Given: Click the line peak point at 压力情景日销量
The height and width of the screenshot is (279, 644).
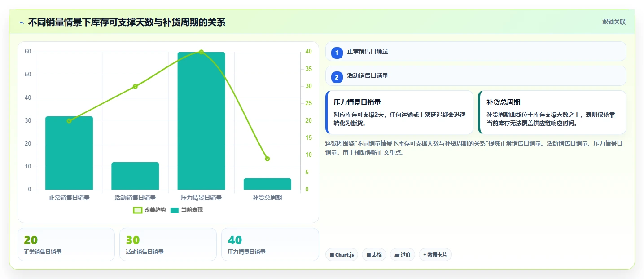Looking at the screenshot, I should 201,52.
